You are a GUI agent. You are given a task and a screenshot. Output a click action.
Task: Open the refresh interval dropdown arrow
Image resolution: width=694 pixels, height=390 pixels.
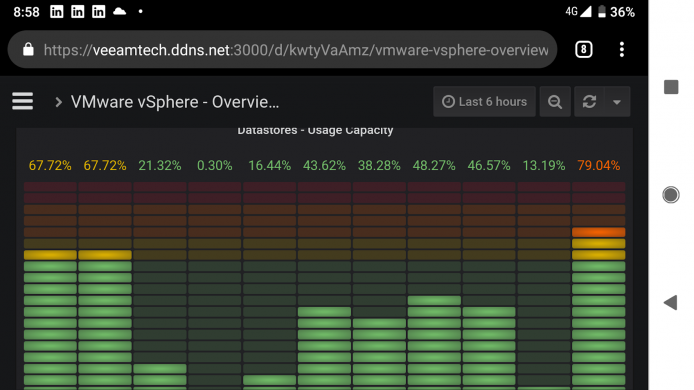tap(617, 102)
